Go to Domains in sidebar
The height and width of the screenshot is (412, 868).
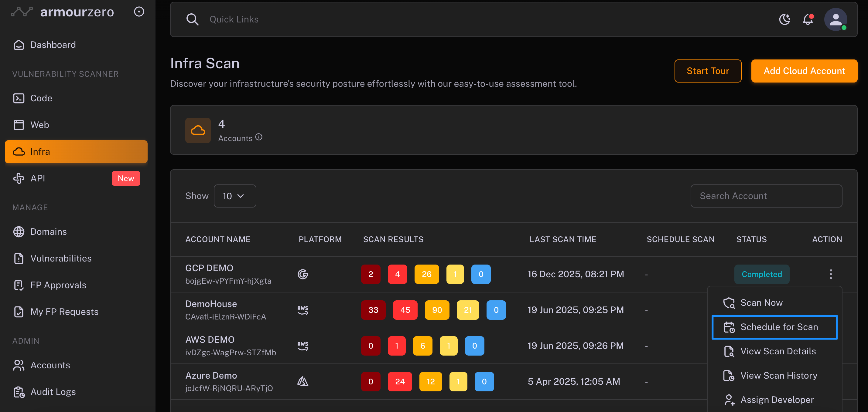(49, 231)
